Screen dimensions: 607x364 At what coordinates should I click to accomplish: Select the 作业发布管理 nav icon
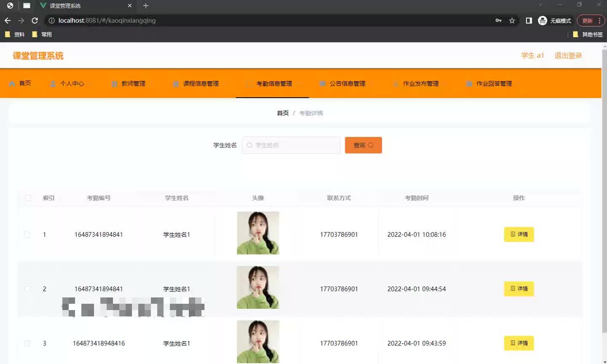[x=395, y=83]
